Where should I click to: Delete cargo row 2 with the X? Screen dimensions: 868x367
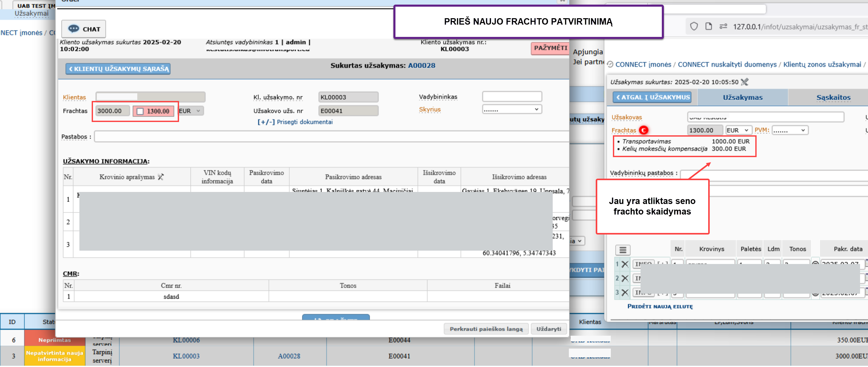[625, 278]
